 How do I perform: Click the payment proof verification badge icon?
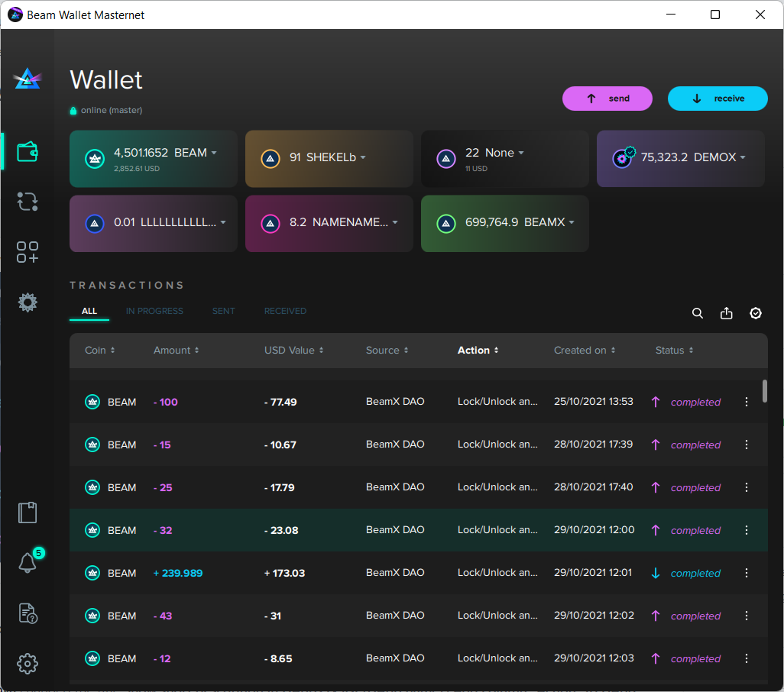(x=756, y=313)
